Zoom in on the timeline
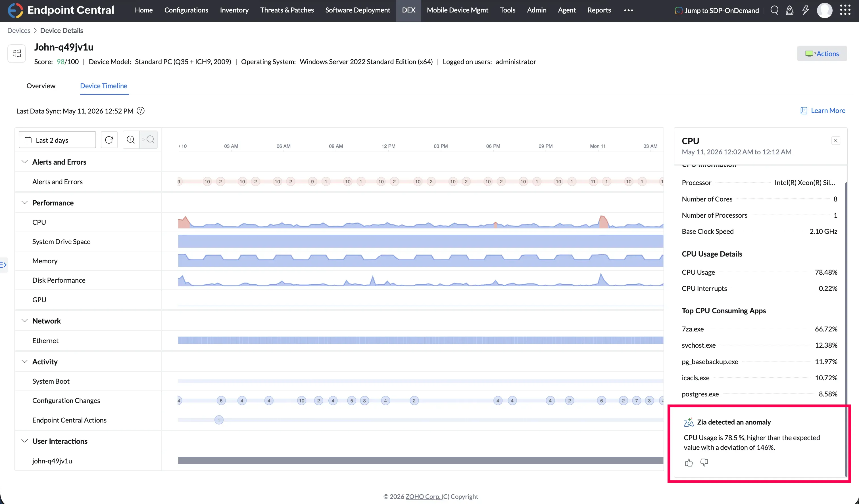 click(131, 140)
